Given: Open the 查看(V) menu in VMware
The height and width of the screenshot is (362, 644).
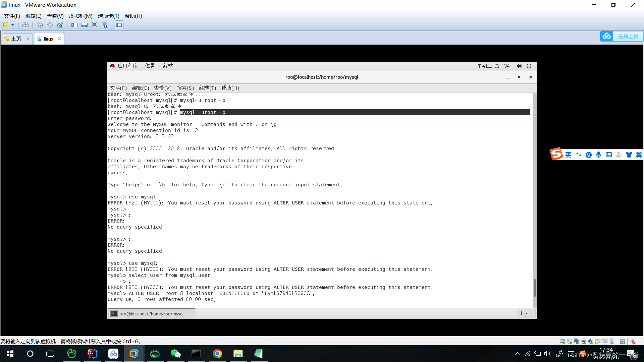Looking at the screenshot, I should pos(55,16).
